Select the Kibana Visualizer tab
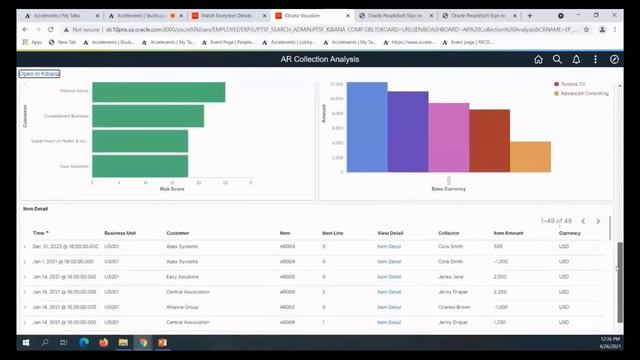Screen dimensions: 640x360 pyautogui.click(x=312, y=16)
